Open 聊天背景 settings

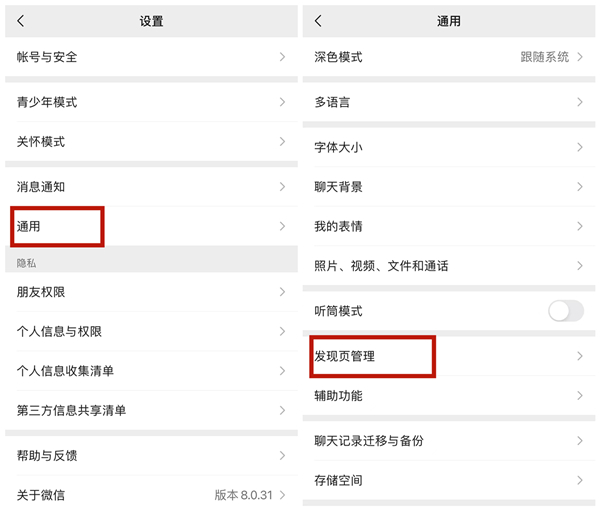[449, 187]
